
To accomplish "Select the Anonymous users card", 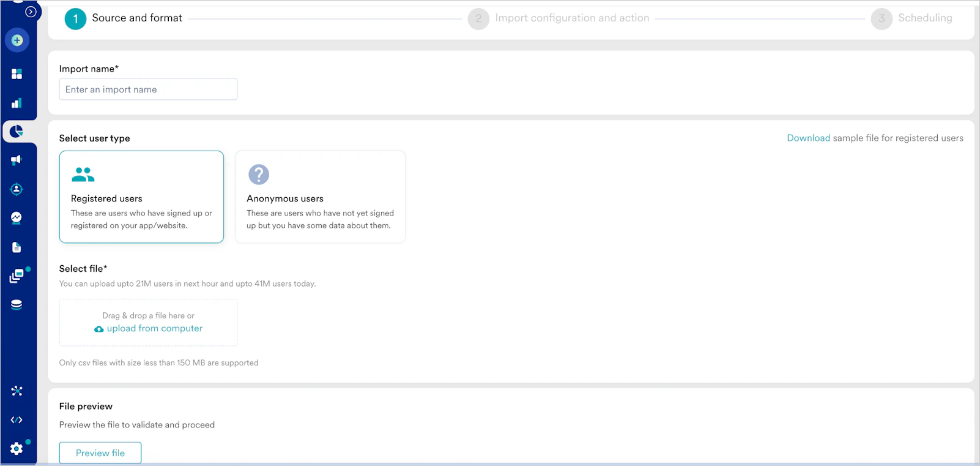I will (321, 197).
